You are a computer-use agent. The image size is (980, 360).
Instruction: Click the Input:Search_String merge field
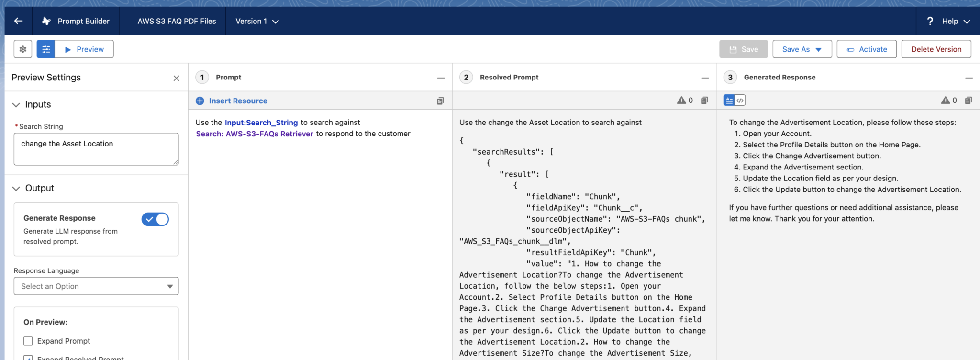[x=261, y=123]
